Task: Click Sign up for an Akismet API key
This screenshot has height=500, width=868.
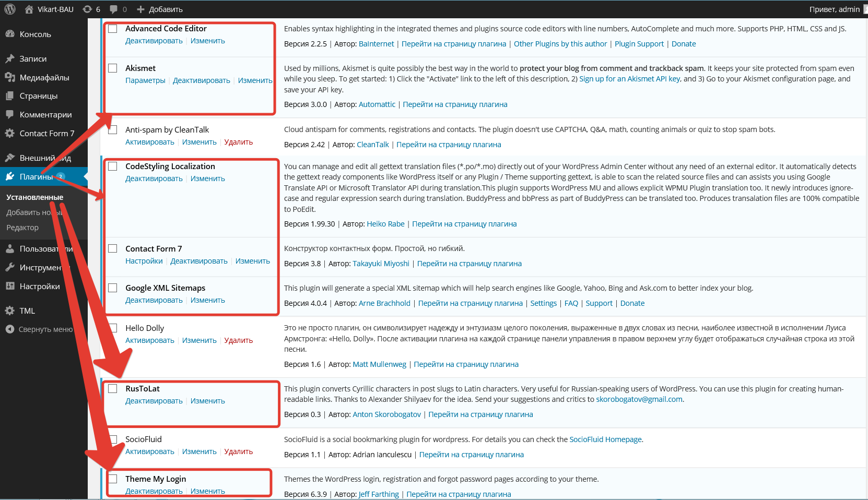Action: [x=630, y=79]
